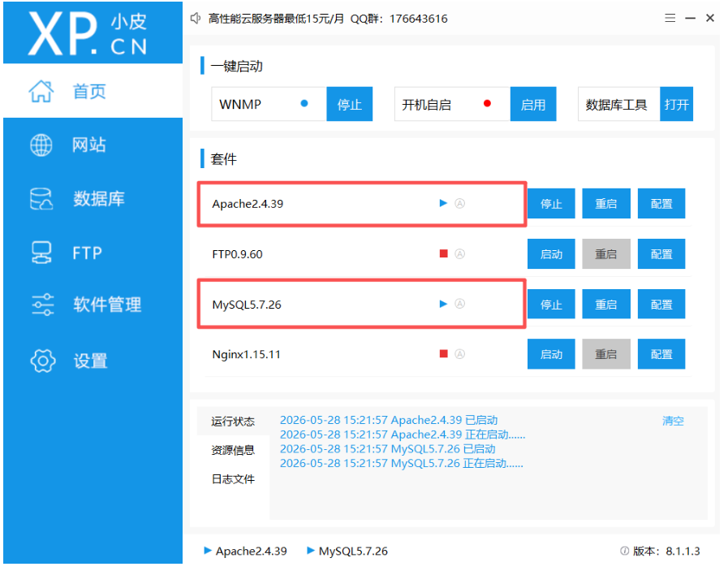Open the 日志文件 tab
The image size is (728, 584).
point(233,479)
